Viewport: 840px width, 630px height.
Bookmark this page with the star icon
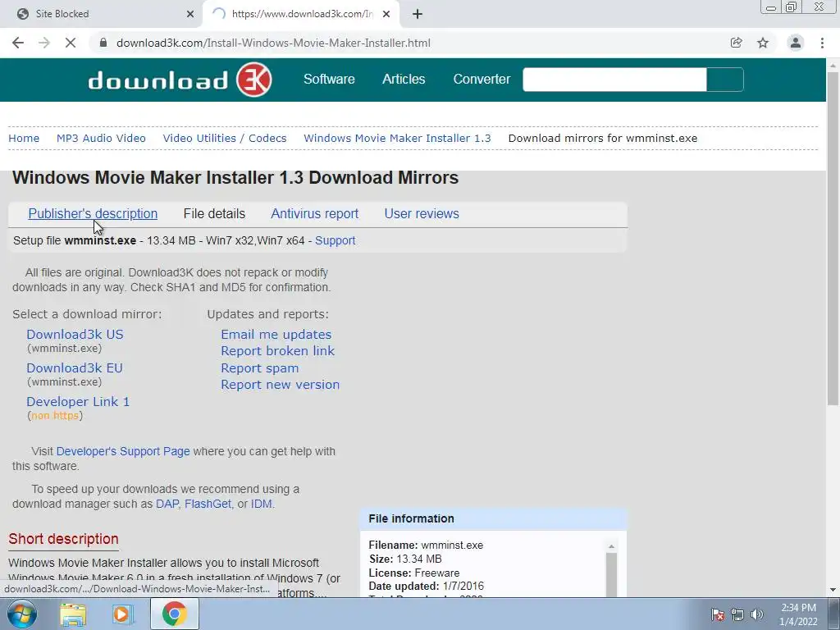click(763, 43)
